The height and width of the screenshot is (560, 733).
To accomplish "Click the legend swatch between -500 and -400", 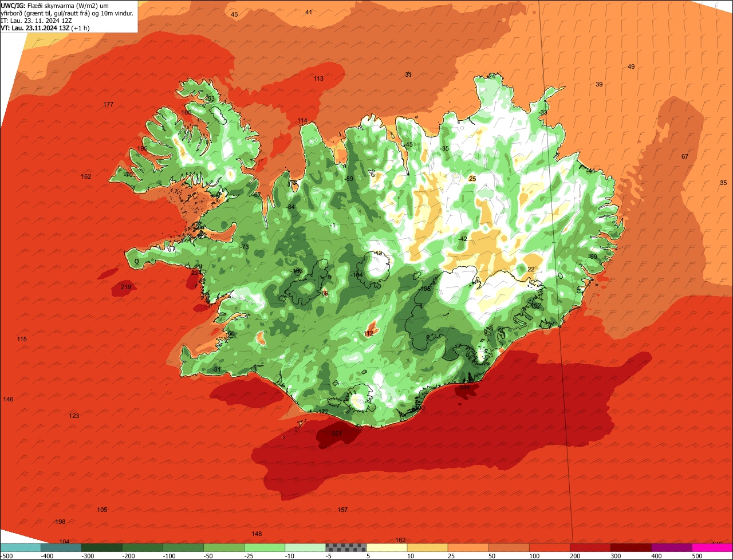I will point(20,547).
